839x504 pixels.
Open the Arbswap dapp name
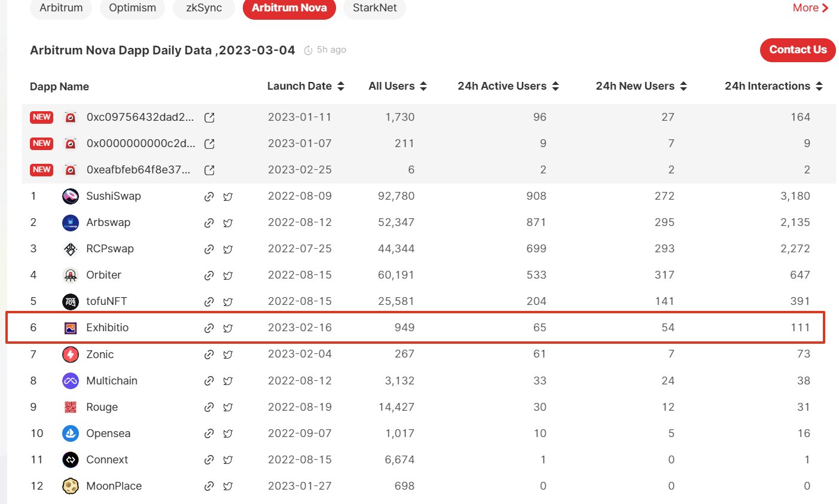tap(108, 222)
